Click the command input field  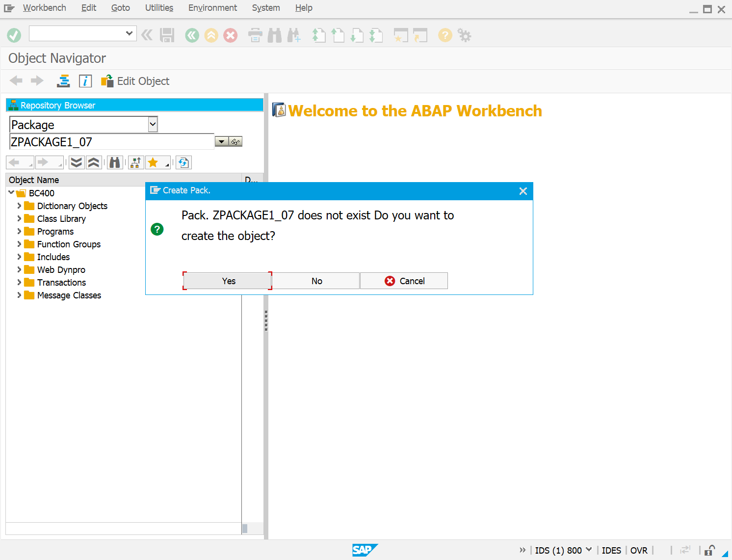click(x=77, y=33)
